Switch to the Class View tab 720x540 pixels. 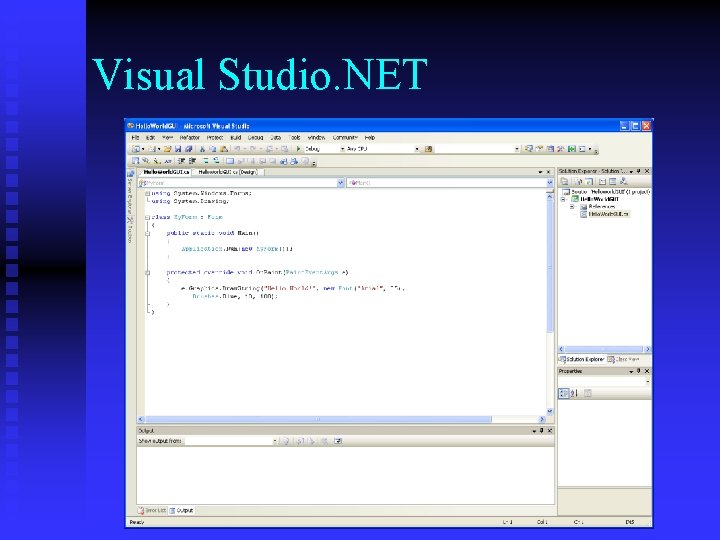[x=623, y=359]
